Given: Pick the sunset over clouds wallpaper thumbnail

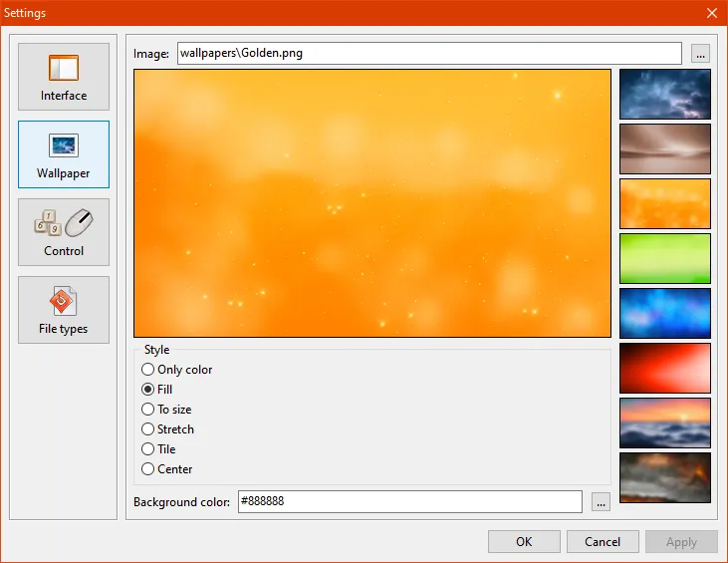Looking at the screenshot, I should (x=665, y=423).
